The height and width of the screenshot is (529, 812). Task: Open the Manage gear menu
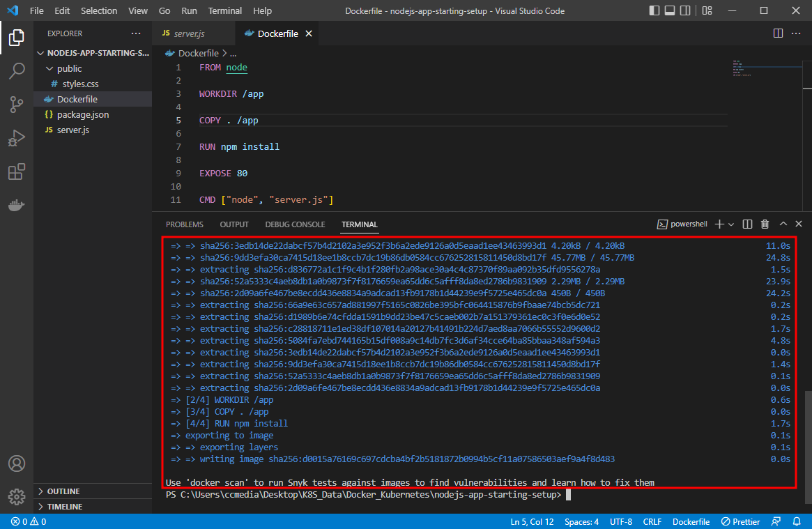[17, 497]
